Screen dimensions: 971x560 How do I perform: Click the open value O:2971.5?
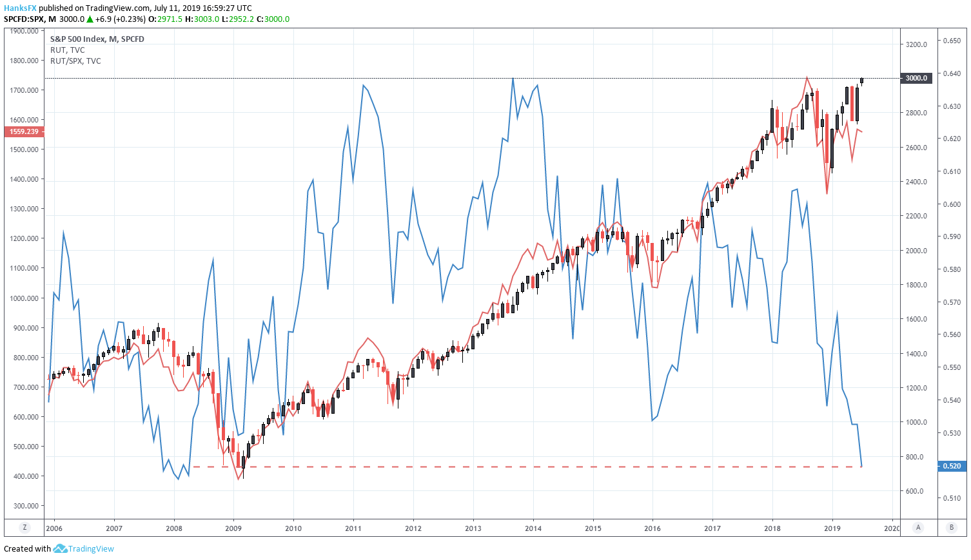point(166,19)
